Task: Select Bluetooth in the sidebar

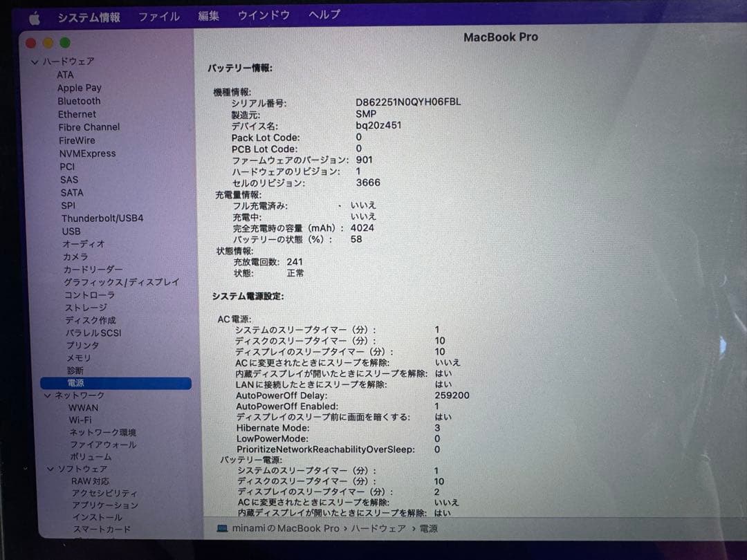Action: [79, 101]
